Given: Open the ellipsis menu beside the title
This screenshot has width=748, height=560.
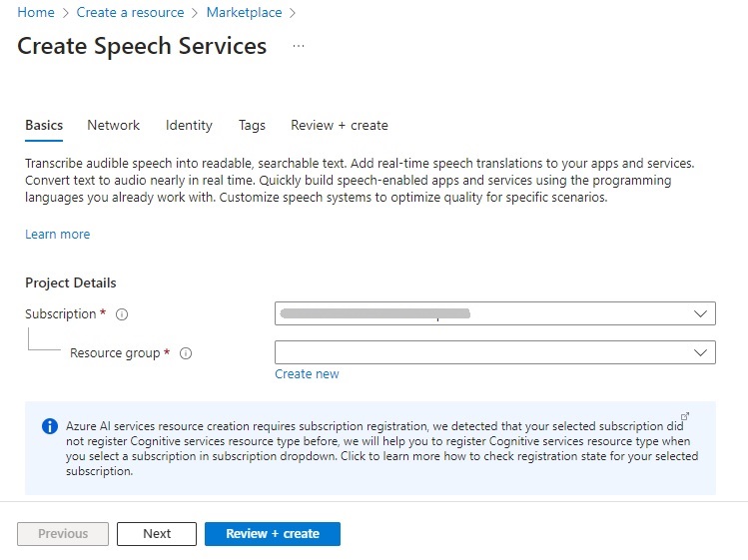Looking at the screenshot, I should pos(298,47).
